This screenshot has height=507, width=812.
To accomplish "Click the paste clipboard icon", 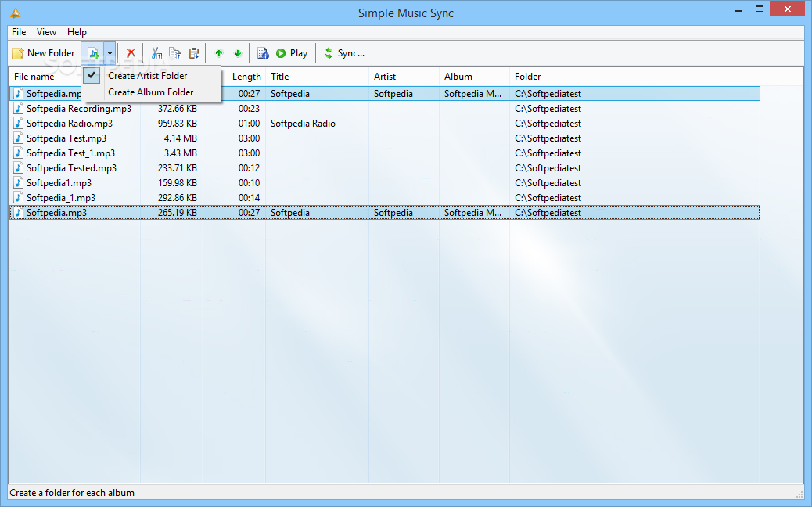I will coord(194,53).
